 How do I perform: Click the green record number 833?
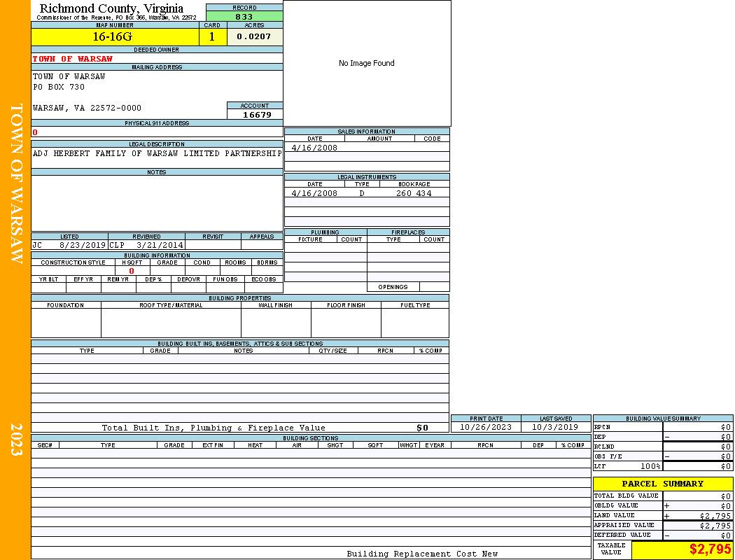[x=244, y=17]
